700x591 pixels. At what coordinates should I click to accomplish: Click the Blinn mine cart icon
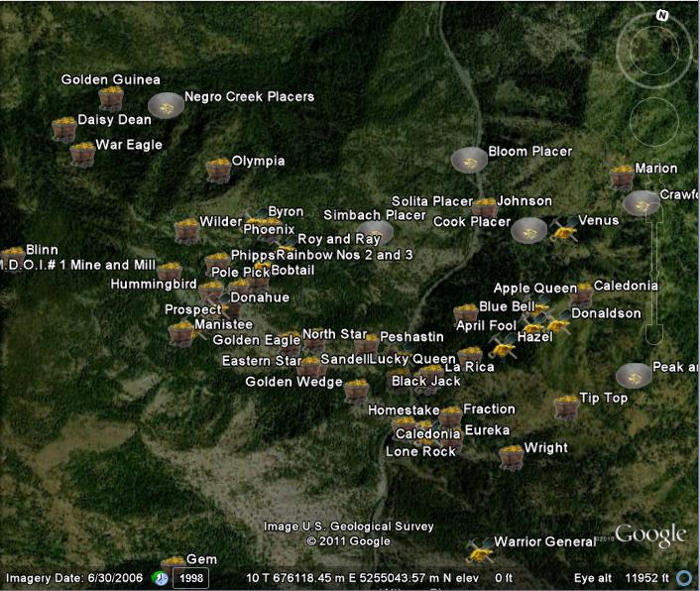12,256
